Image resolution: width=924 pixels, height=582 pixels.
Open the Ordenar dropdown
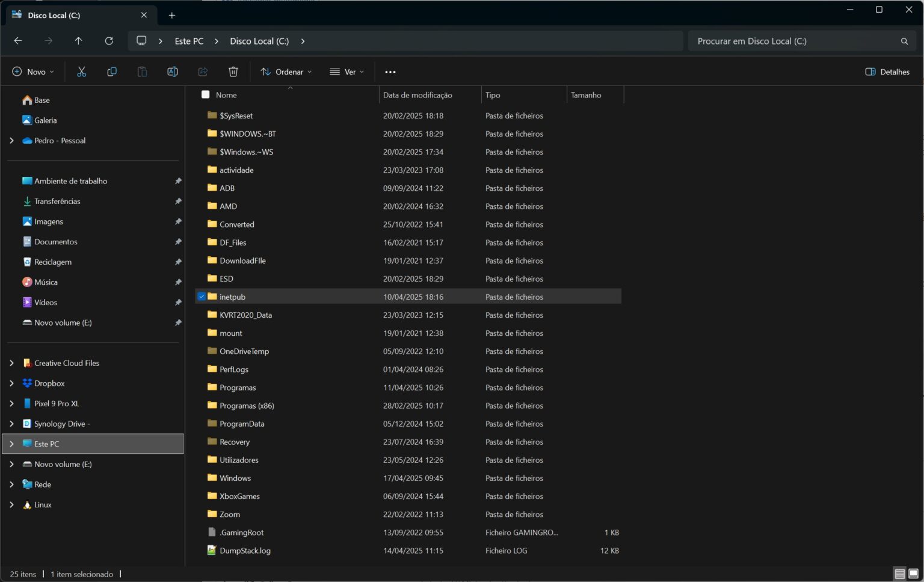click(x=286, y=72)
